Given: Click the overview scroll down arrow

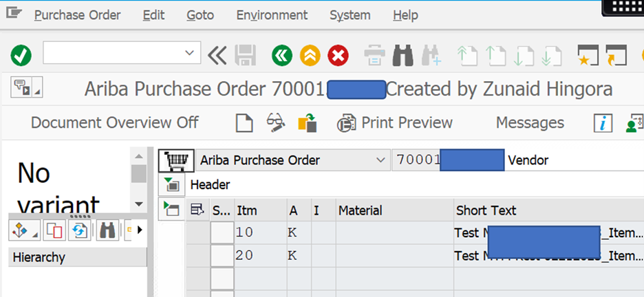Looking at the screenshot, I should coord(139,204).
